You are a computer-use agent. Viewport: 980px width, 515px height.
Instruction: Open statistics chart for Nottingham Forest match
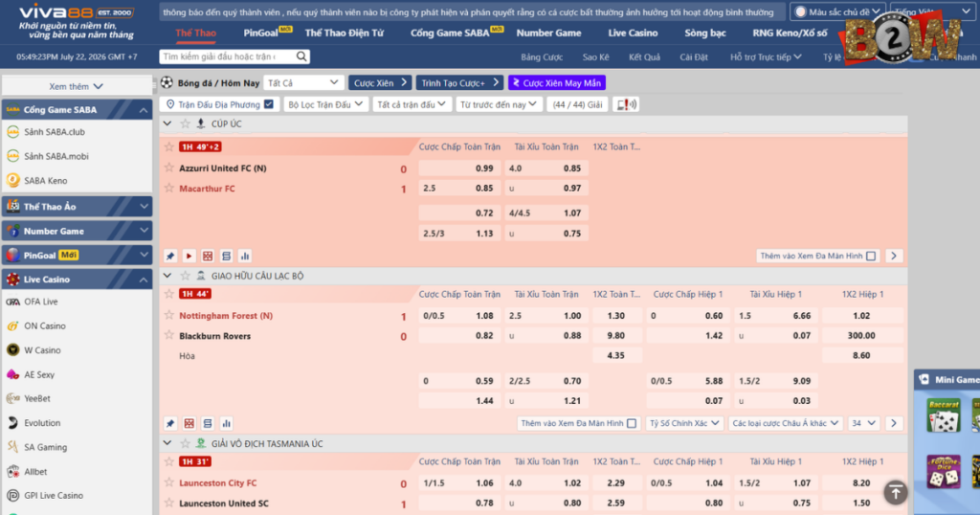[226, 423]
